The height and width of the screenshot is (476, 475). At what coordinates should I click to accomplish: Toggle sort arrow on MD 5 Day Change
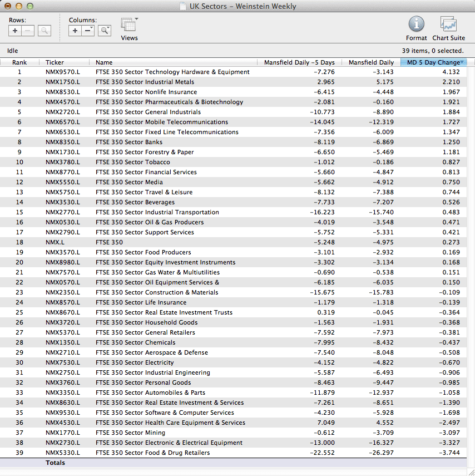pos(462,62)
